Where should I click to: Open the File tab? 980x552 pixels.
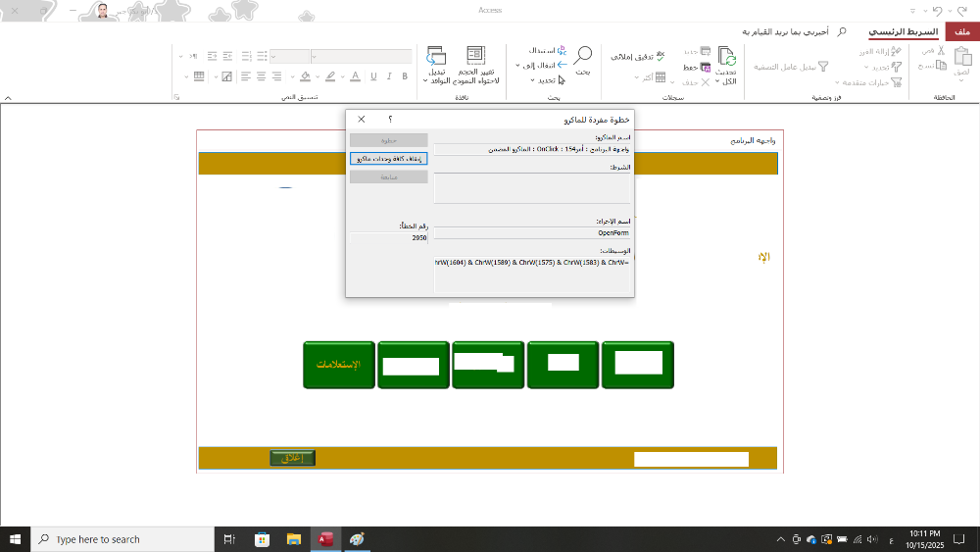click(962, 32)
